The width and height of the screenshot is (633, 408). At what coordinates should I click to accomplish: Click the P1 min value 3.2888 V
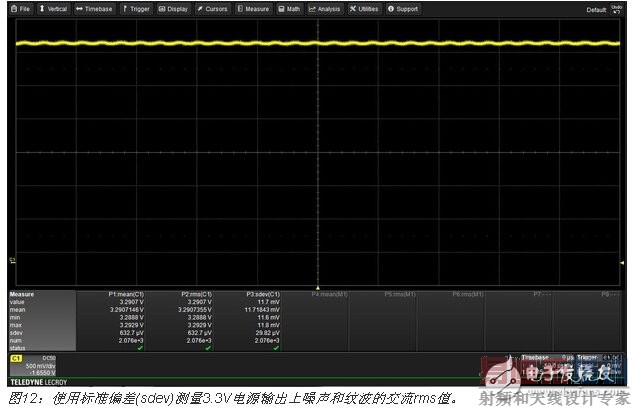[x=132, y=318]
